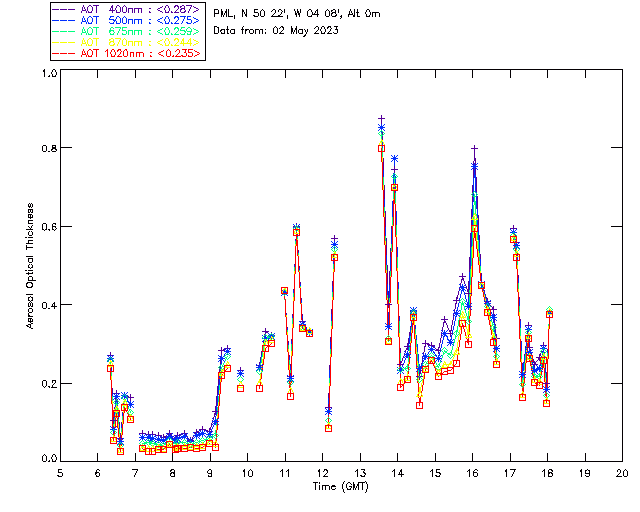
Task: Click the y-axis tick label 0.8
Action: click(x=49, y=148)
